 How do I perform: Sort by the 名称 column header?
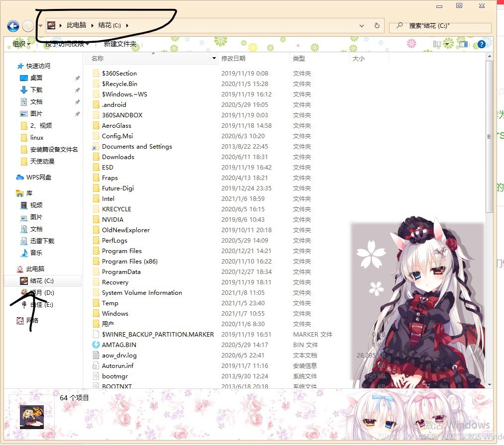(x=97, y=59)
